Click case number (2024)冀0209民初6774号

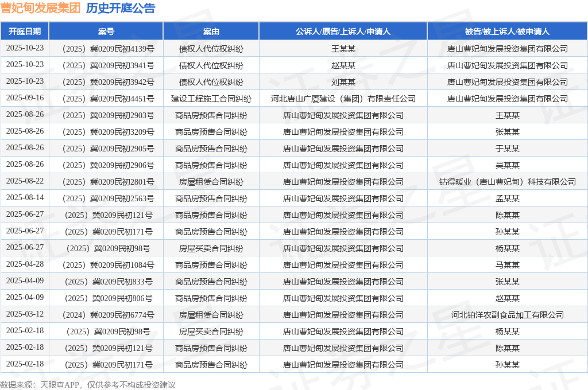point(109,315)
